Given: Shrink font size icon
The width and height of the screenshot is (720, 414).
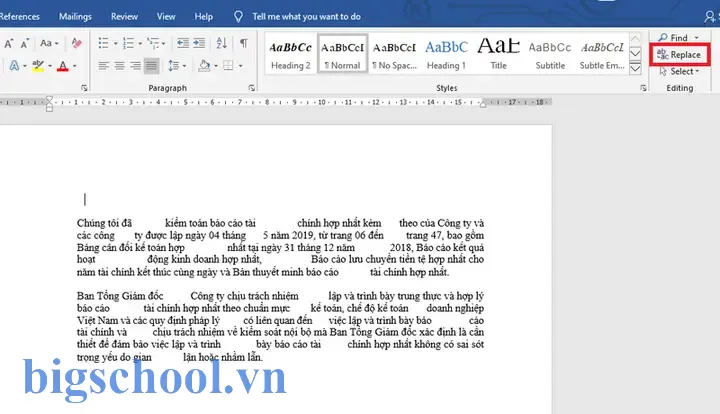Looking at the screenshot, I should tap(25, 44).
